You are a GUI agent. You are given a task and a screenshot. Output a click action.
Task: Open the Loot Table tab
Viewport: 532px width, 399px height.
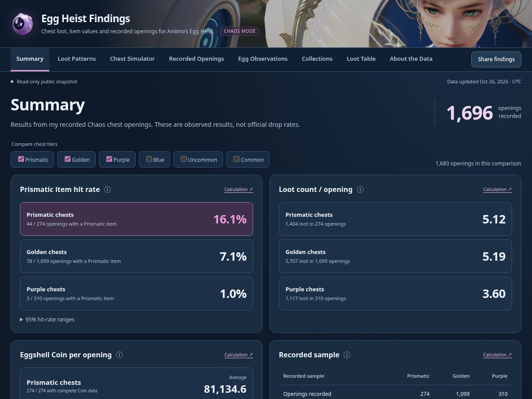pyautogui.click(x=361, y=59)
